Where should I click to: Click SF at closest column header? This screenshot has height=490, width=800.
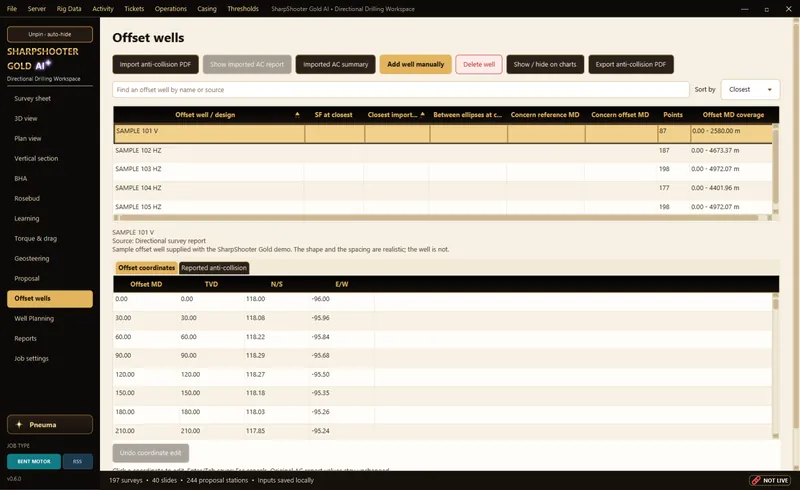(x=334, y=115)
